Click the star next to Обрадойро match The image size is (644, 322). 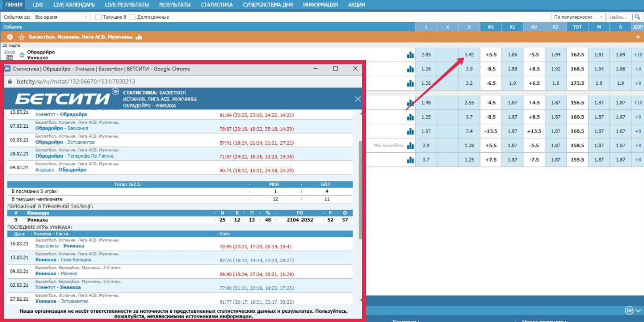22,55
